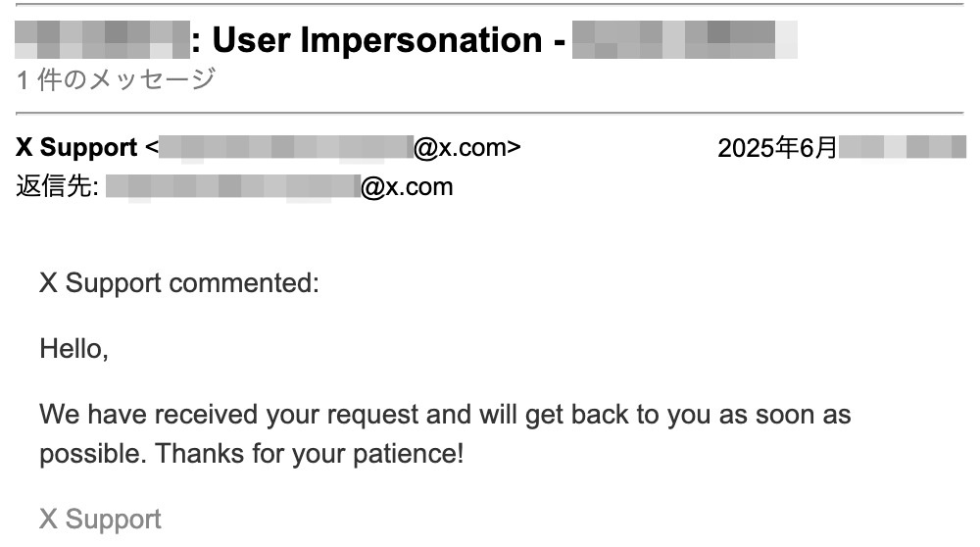Click the "2025年6月" date text
Image resolution: width=980 pixels, height=547 pixels.
777,148
